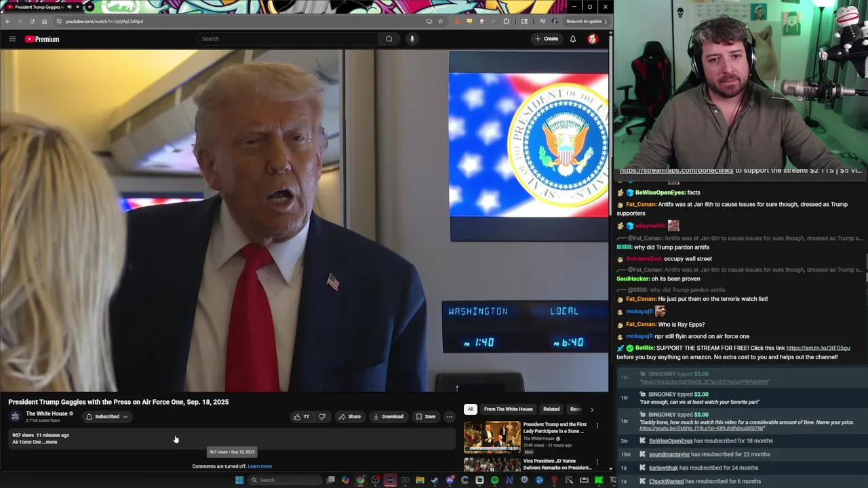
Task: Click BeWiseOpenEyes resubscribed username
Action: 671,441
